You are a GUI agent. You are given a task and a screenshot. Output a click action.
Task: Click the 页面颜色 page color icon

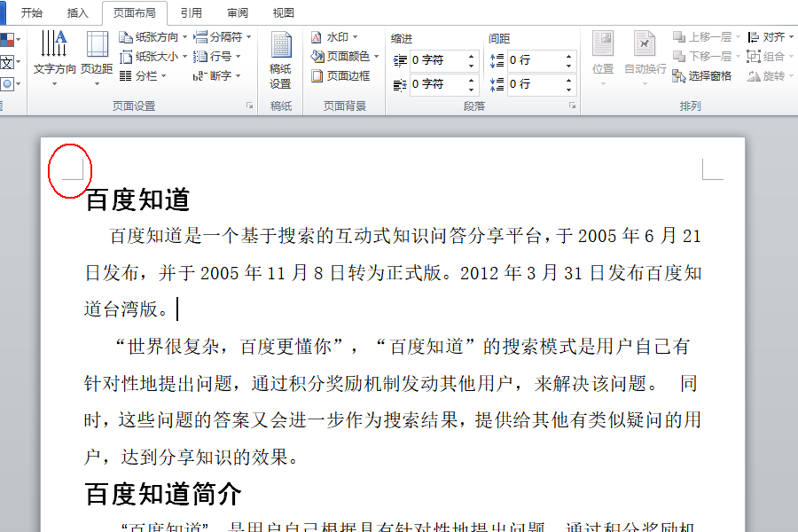[317, 57]
